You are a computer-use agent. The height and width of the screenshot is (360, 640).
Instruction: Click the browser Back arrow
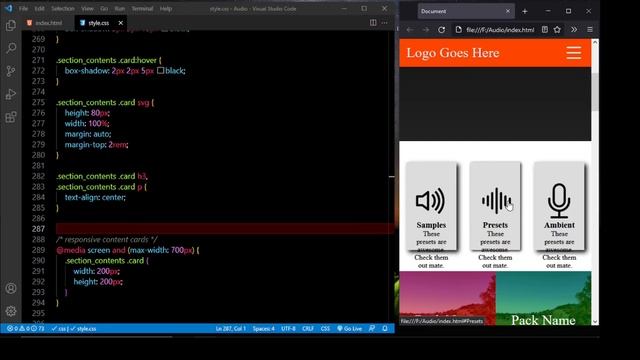pos(410,30)
